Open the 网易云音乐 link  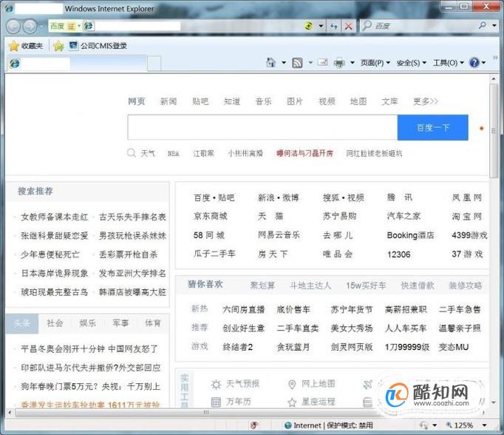coord(279,235)
